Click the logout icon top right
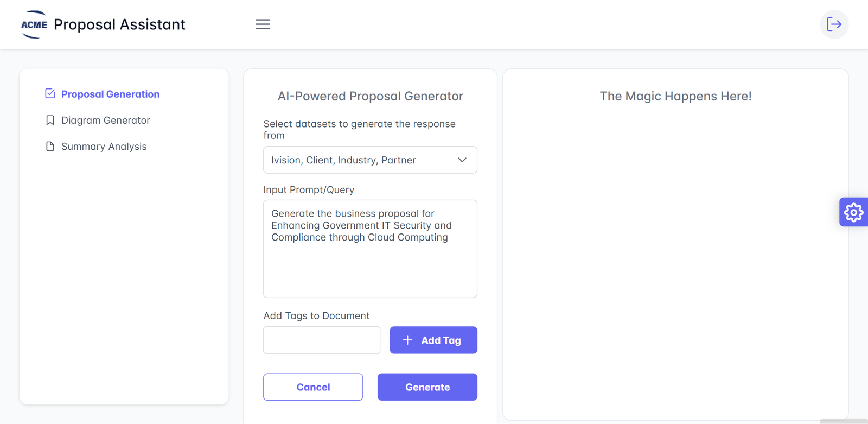This screenshot has width=868, height=424. coord(834,24)
